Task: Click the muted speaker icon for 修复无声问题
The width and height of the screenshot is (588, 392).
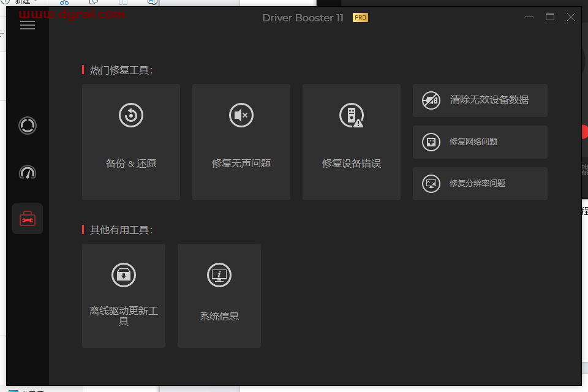Action: pos(241,115)
